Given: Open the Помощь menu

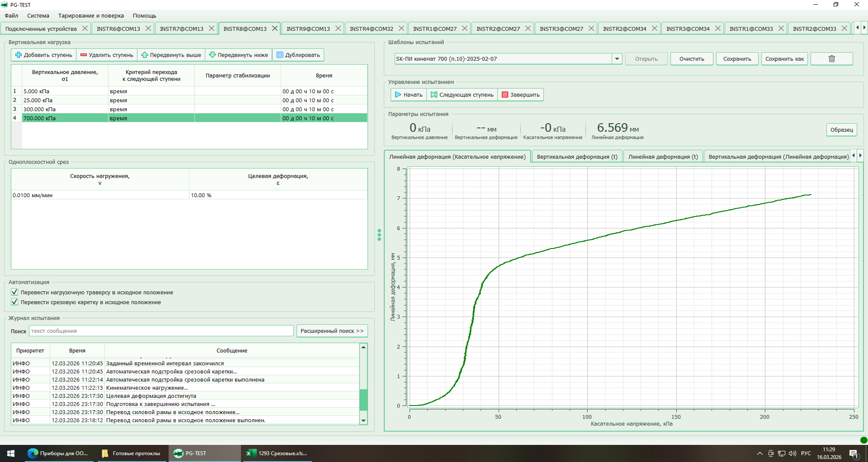Looking at the screenshot, I should point(145,15).
